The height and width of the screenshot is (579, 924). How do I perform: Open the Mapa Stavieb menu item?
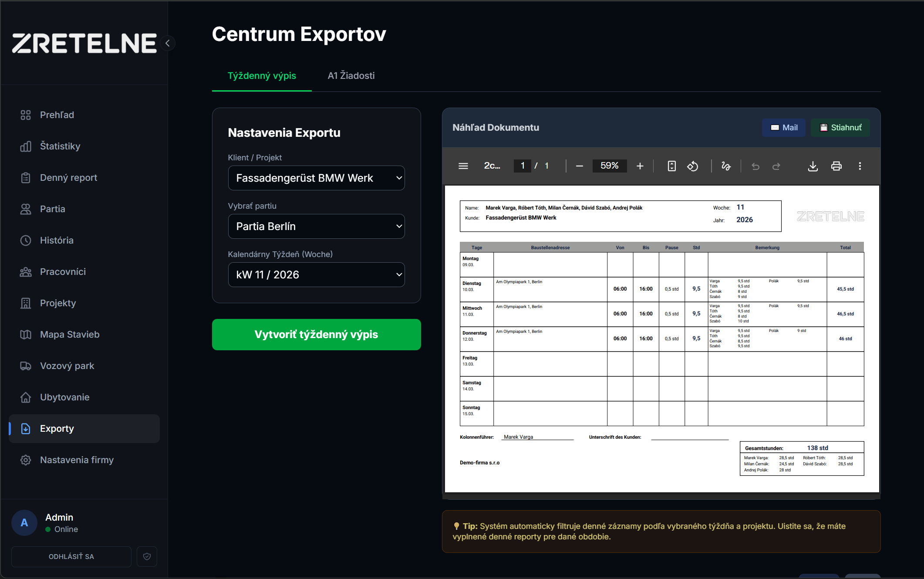(x=84, y=335)
